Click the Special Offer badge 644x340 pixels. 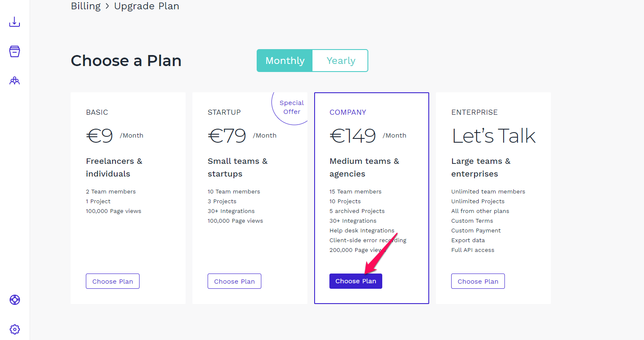click(x=291, y=107)
